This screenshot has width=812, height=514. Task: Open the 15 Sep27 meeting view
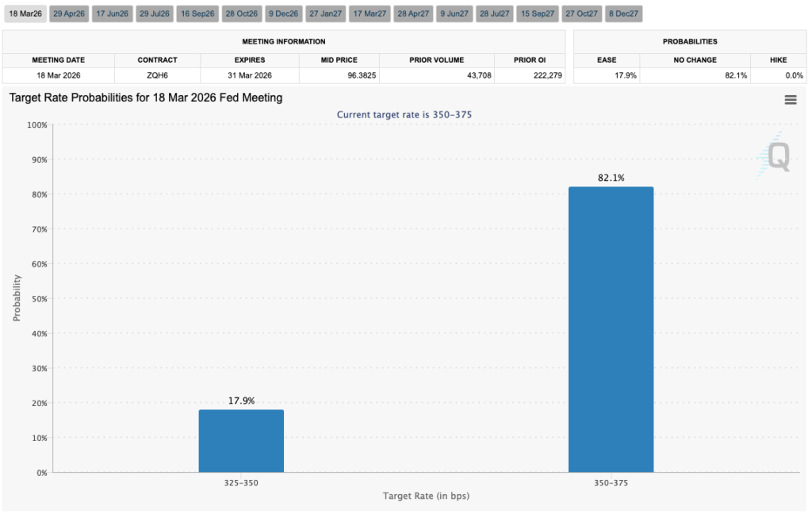tap(537, 13)
